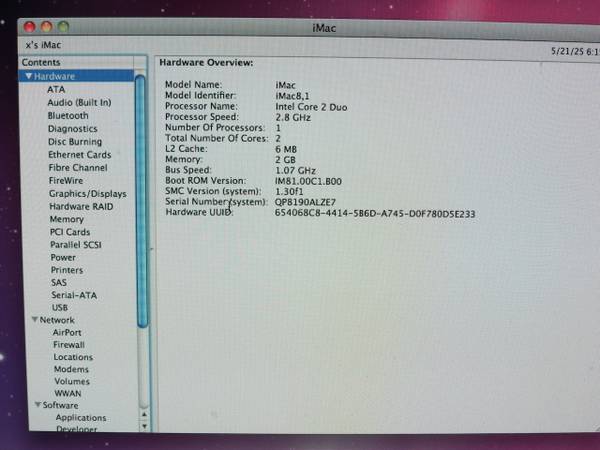Select Memory in the sidebar
The width and height of the screenshot is (600, 450).
click(x=67, y=219)
